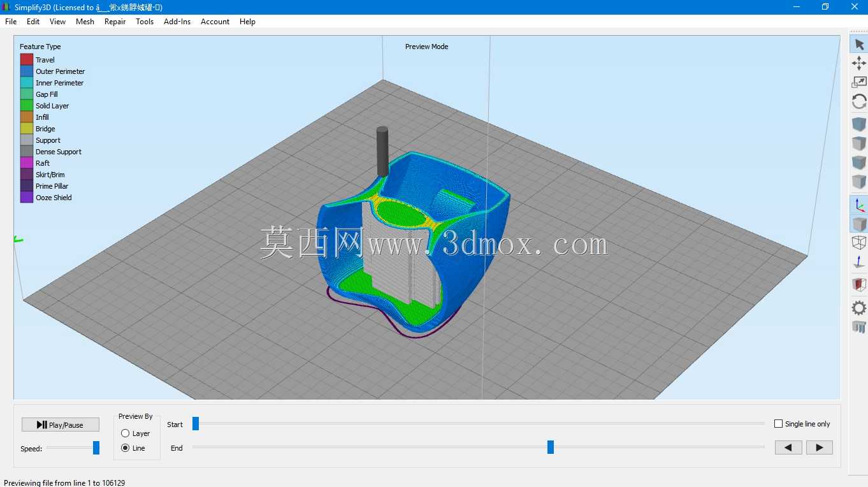Image resolution: width=868 pixels, height=487 pixels.
Task: Step to next line with right arrow
Action: click(x=820, y=447)
